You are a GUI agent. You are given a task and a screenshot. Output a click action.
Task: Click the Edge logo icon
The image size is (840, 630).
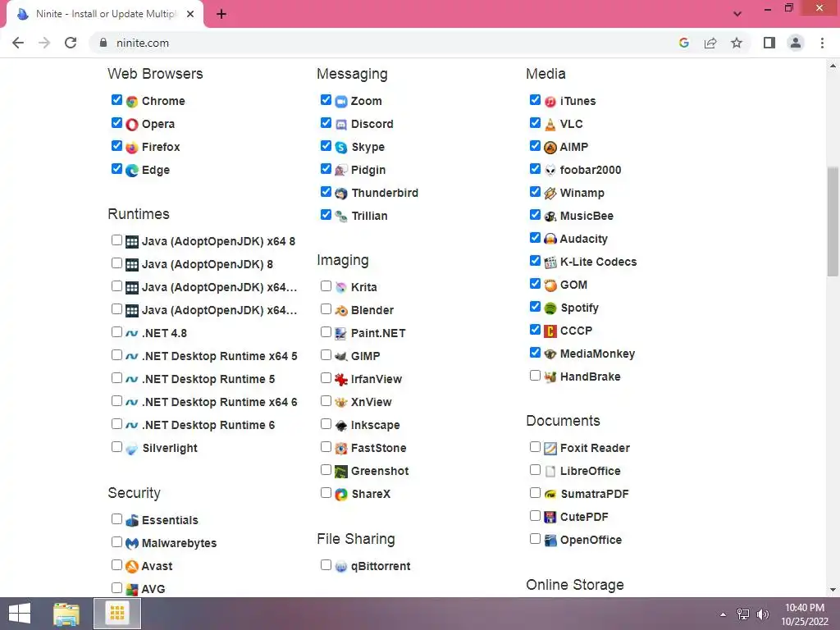tap(132, 171)
